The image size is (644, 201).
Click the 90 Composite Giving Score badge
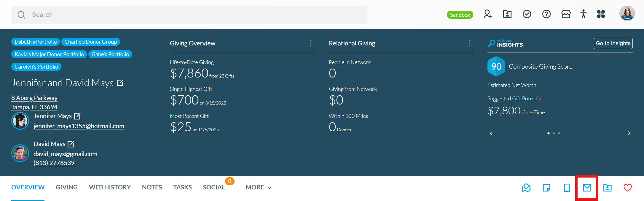496,67
